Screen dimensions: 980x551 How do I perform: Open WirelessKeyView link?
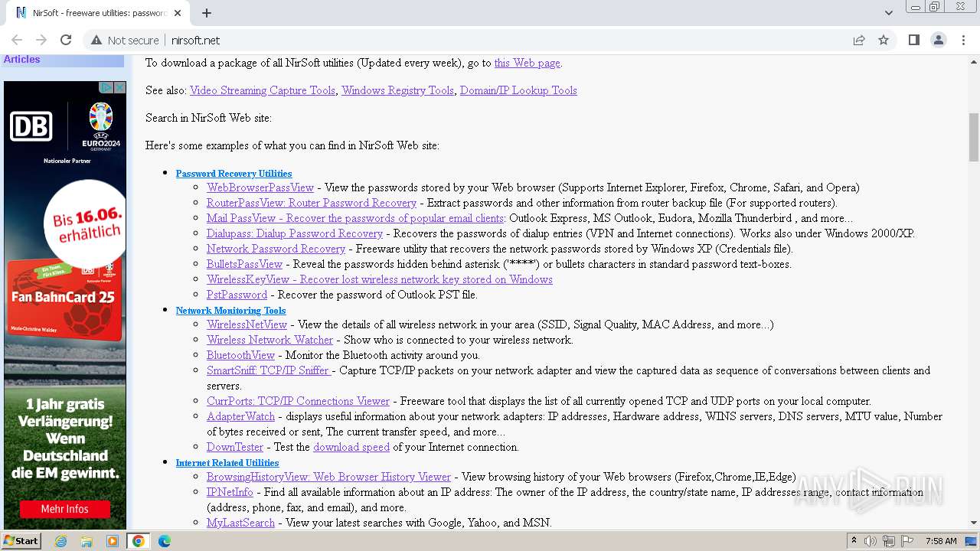(380, 279)
